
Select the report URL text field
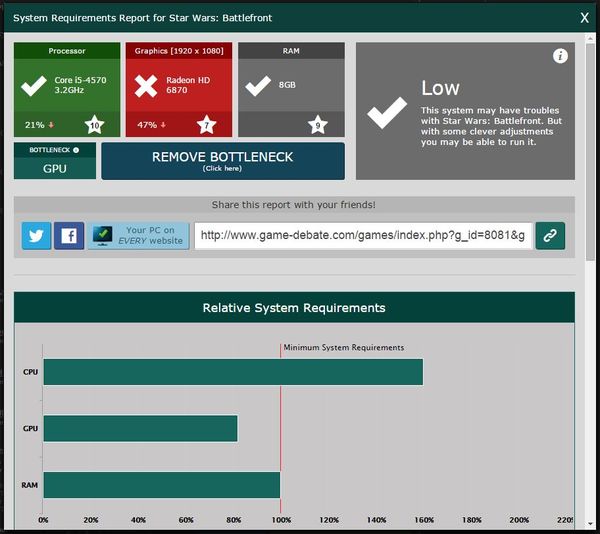tap(363, 236)
